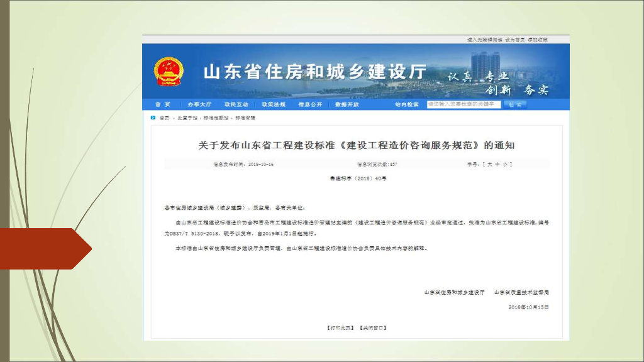644x362 pixels.
Task: Click 关闭窗口 close window link
Action: (373, 328)
